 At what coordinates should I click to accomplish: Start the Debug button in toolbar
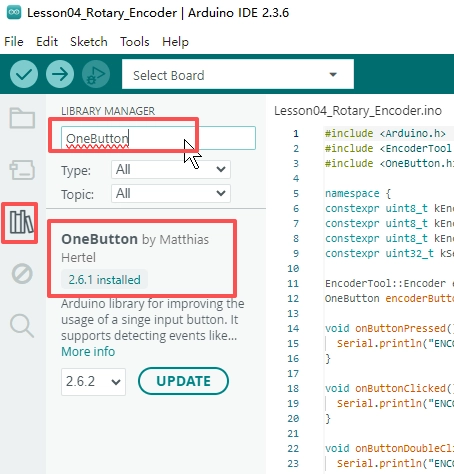(x=96, y=74)
